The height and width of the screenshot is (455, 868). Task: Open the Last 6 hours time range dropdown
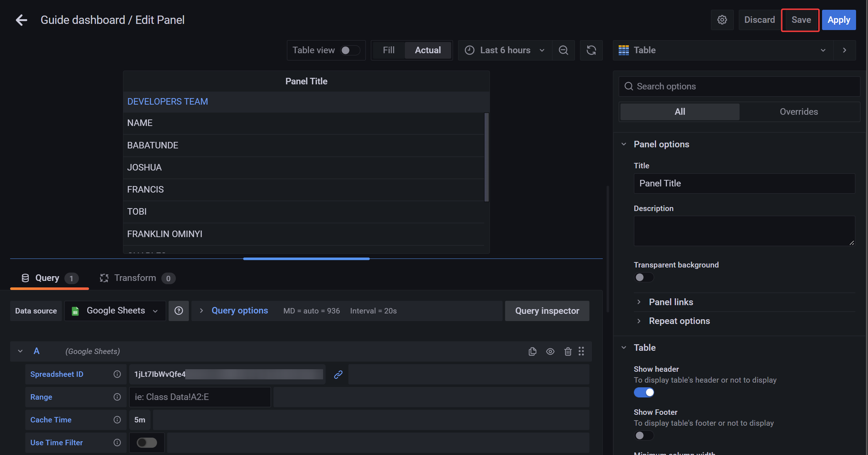coord(505,50)
